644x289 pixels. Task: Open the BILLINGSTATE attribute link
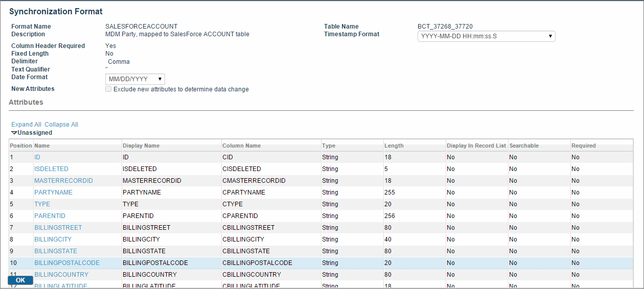click(x=56, y=251)
